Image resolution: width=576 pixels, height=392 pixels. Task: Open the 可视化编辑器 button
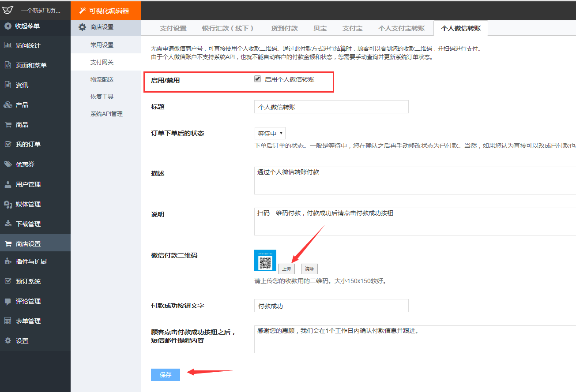click(x=106, y=11)
